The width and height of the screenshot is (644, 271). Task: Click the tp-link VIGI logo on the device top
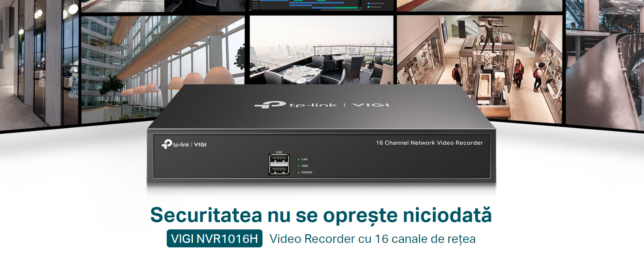click(x=322, y=105)
